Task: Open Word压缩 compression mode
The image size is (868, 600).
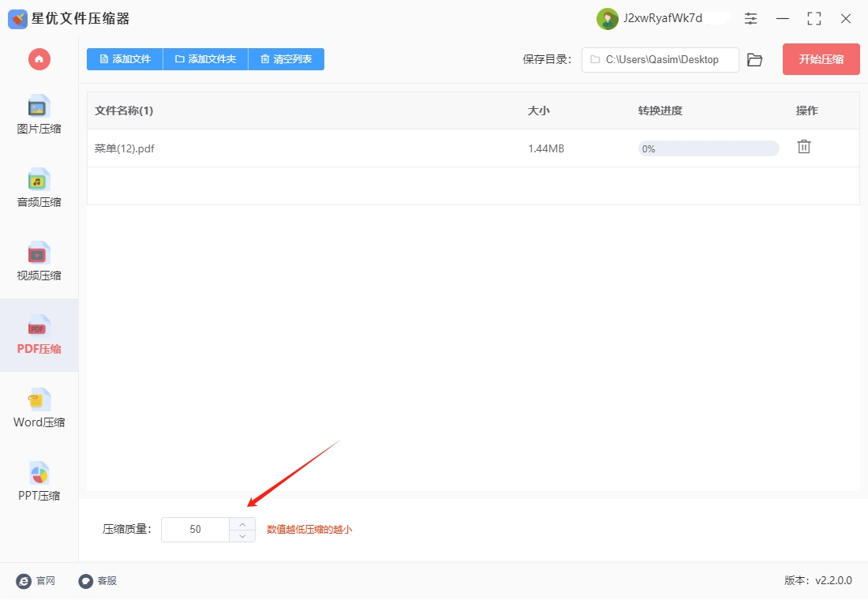Action: tap(39, 408)
